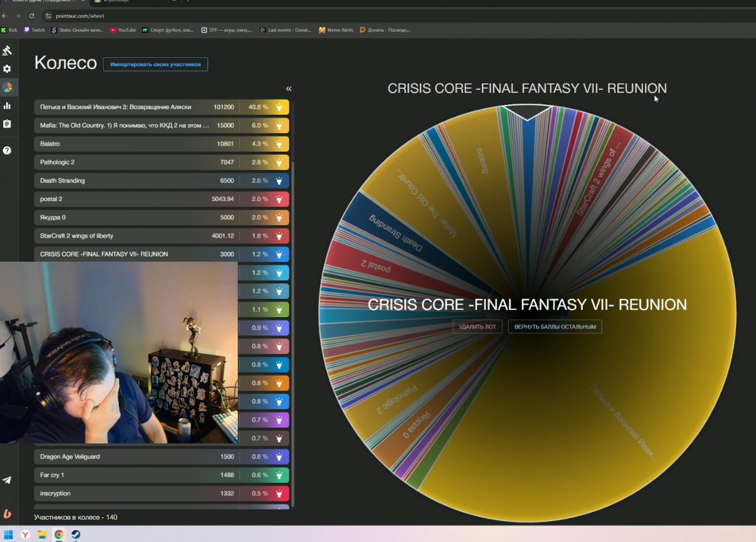
Task: Click the 40.6 % share value
Action: click(258, 107)
